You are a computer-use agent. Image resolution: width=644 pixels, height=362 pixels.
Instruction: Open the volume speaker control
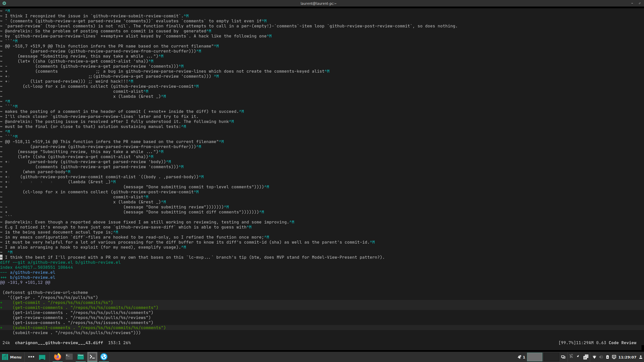point(601,357)
